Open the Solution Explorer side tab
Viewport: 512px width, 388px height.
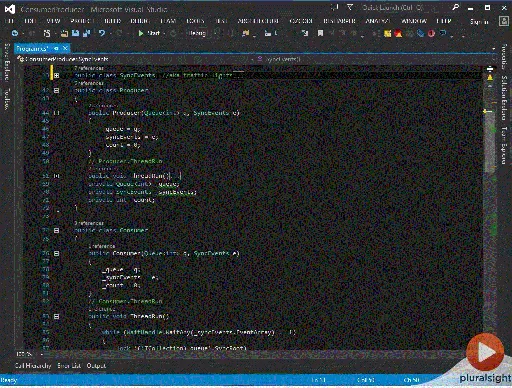coord(504,98)
